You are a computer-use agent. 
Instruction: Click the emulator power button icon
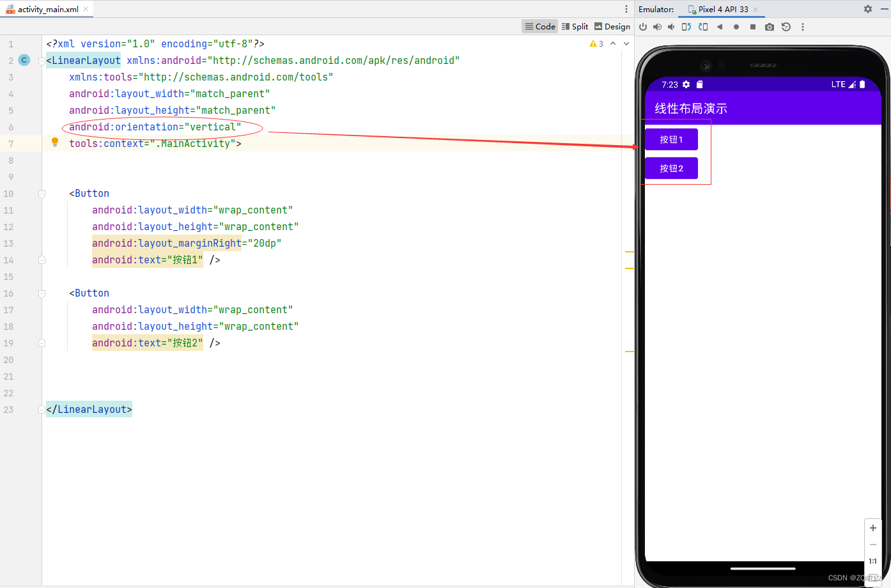coord(643,27)
